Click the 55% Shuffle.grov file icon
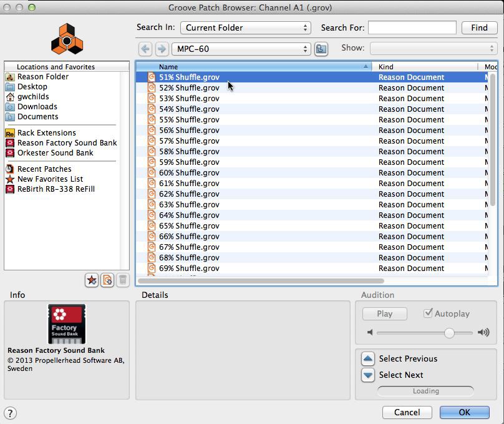Screen dimensions: 504x424 152,119
